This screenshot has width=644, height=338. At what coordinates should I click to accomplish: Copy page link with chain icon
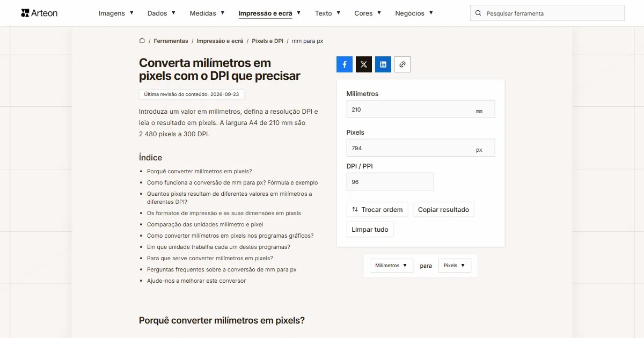click(x=402, y=64)
